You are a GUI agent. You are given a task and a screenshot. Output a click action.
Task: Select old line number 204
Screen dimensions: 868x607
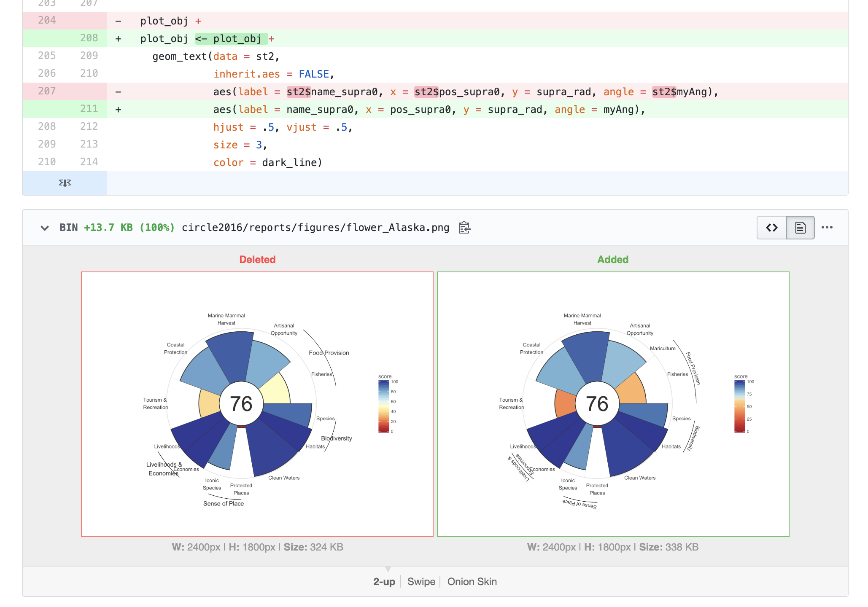click(x=47, y=20)
